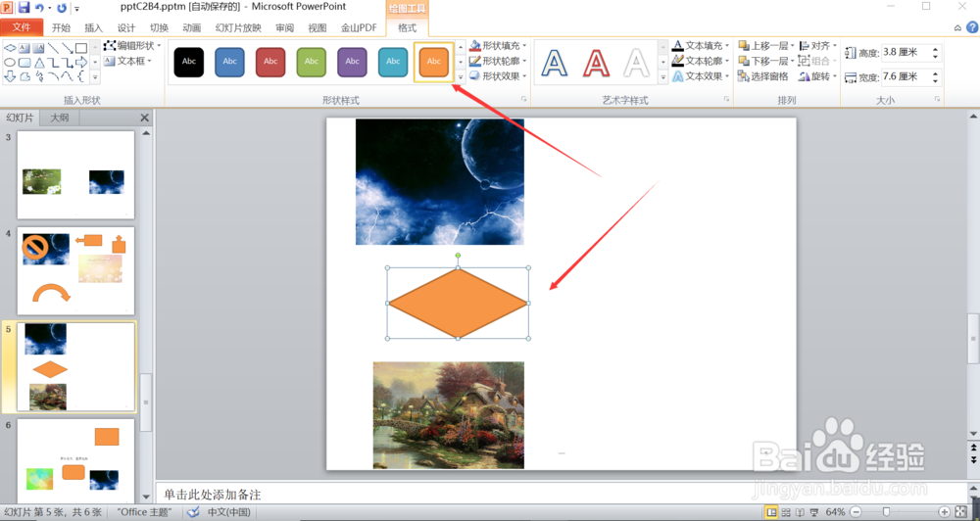Open the 形状填充 menu

click(x=498, y=46)
